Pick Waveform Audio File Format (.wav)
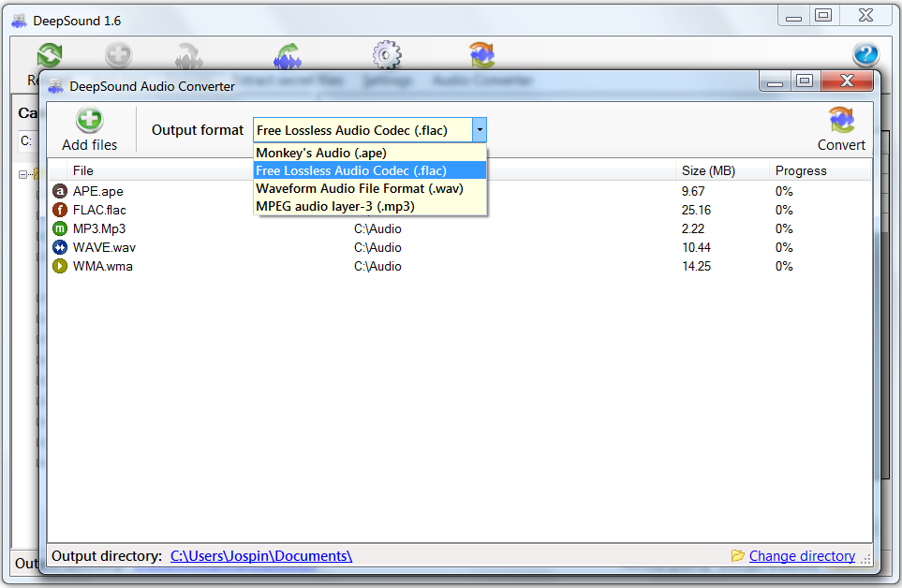Image resolution: width=902 pixels, height=588 pixels. (370, 188)
